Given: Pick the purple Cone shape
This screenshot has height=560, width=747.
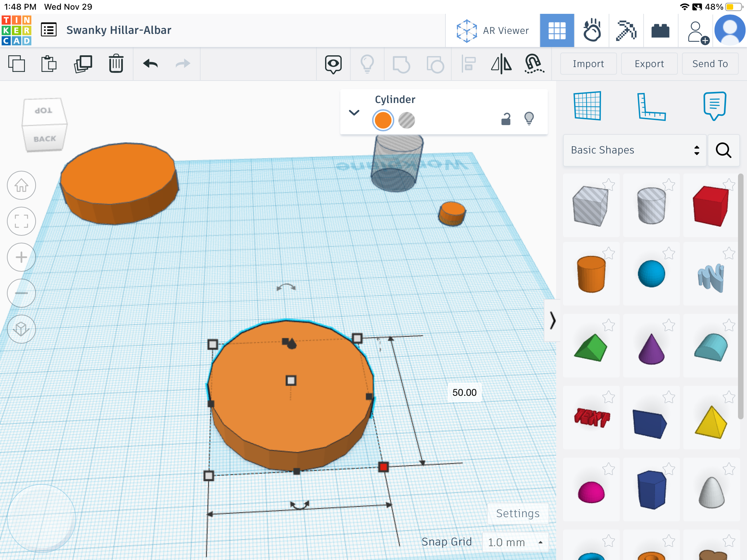Looking at the screenshot, I should [x=651, y=348].
